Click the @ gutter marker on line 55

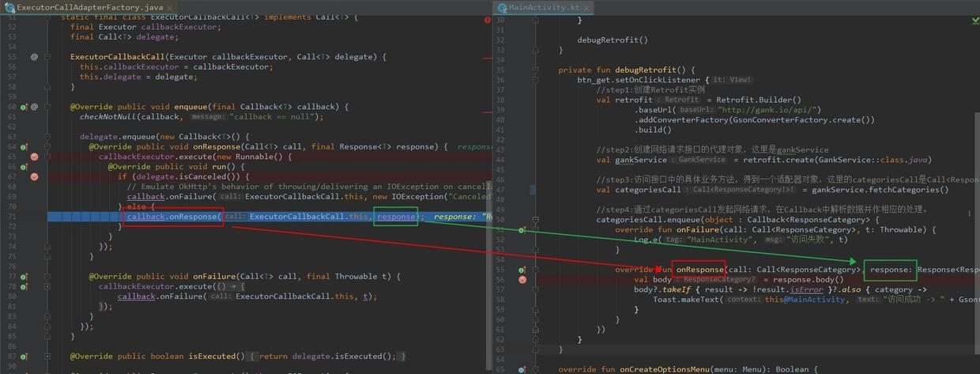(34, 57)
